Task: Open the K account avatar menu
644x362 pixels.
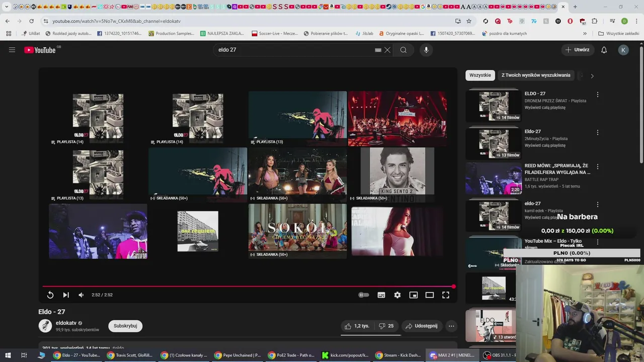Action: point(623,50)
